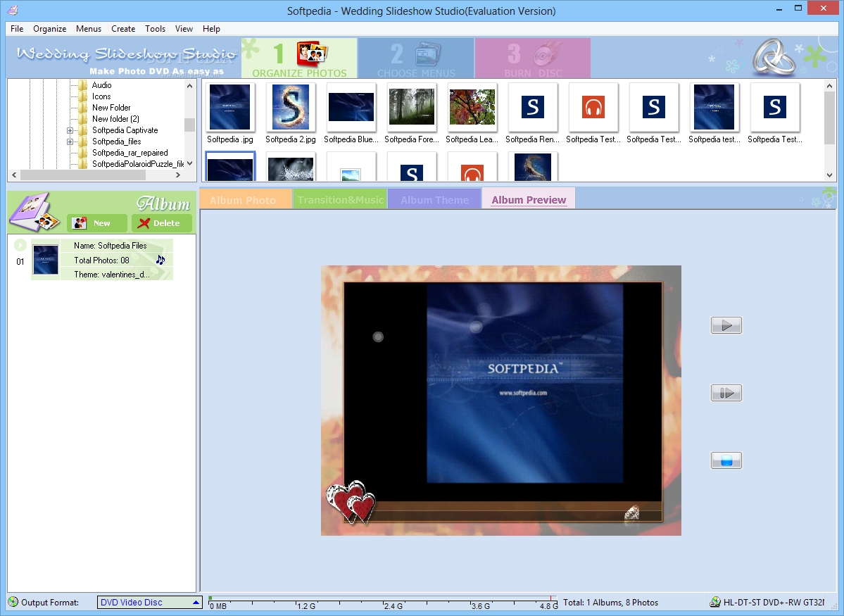Image resolution: width=844 pixels, height=616 pixels.
Task: Click the wedding rings logo icon
Action: [774, 57]
